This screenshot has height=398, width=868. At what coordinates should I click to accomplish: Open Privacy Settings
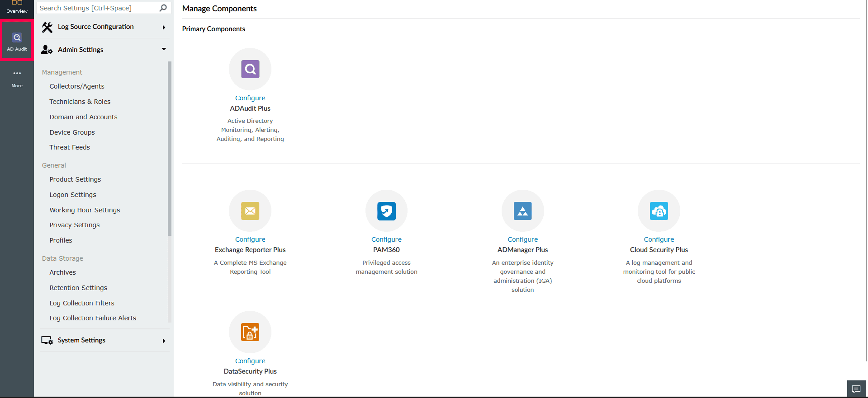(x=75, y=225)
